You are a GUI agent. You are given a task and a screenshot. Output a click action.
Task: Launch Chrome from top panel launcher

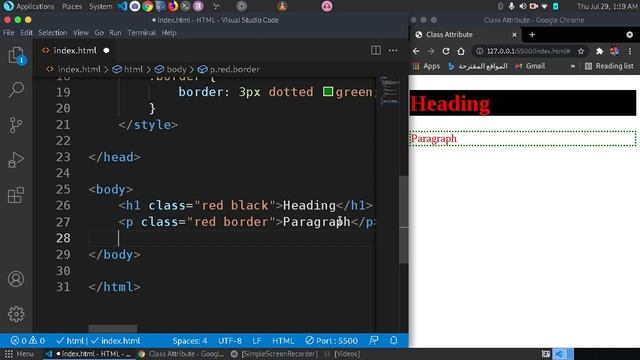click(148, 6)
